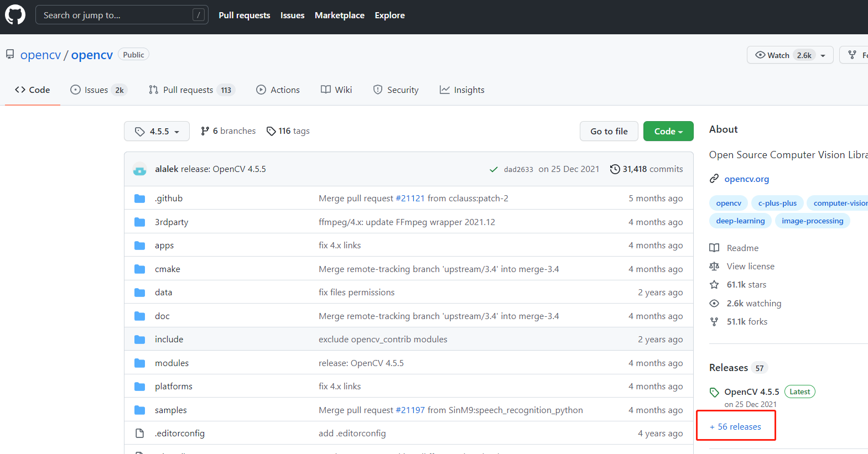Image resolution: width=868 pixels, height=454 pixels.
Task: Click 'add .editorconfig' commit message
Action: coord(352,434)
